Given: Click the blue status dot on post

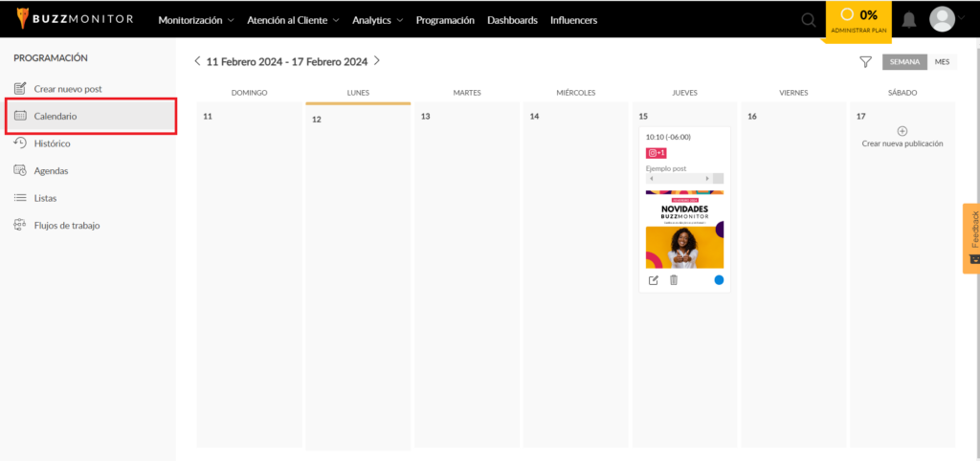Looking at the screenshot, I should pyautogui.click(x=719, y=280).
